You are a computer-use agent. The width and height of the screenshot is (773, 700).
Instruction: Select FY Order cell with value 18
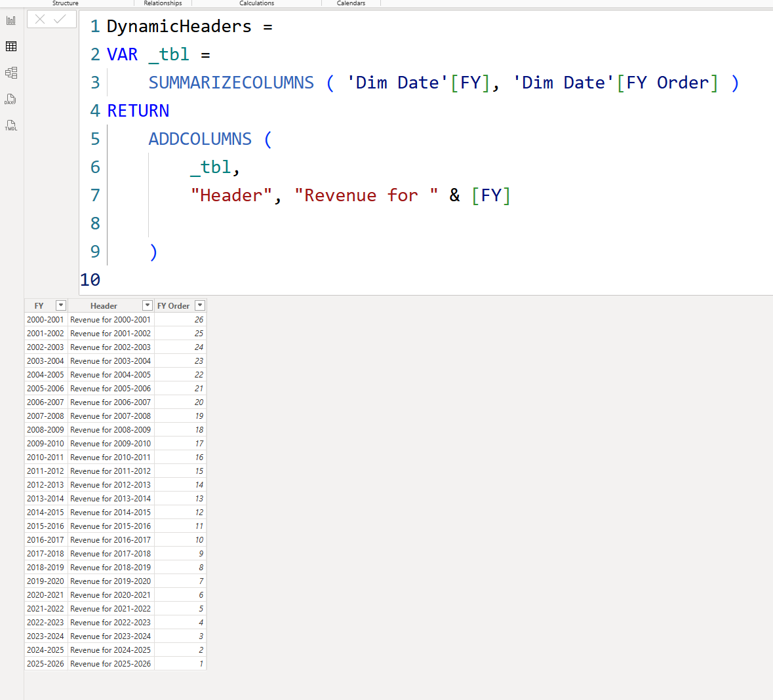pos(180,430)
